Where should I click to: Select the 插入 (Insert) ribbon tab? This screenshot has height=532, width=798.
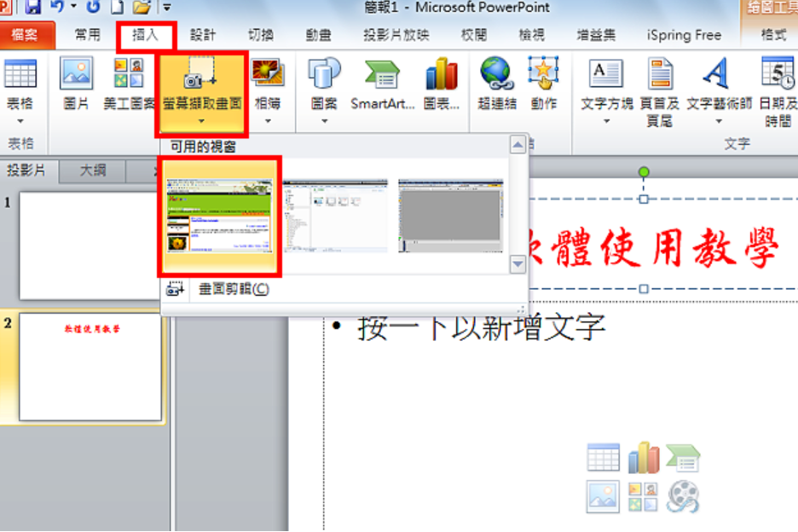pos(146,35)
